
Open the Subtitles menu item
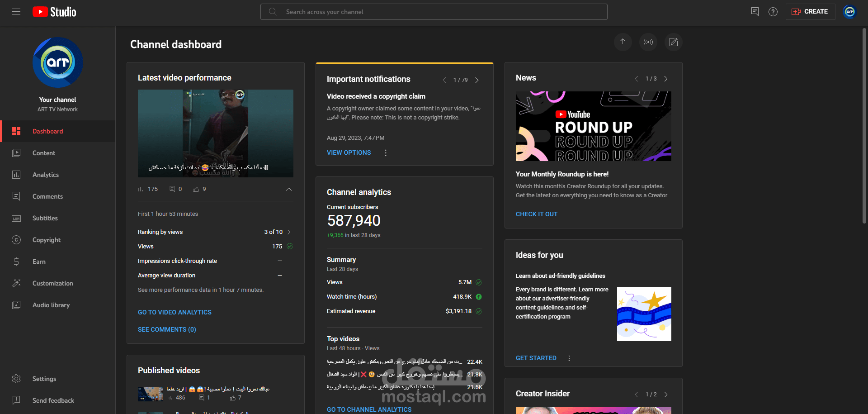point(58,218)
